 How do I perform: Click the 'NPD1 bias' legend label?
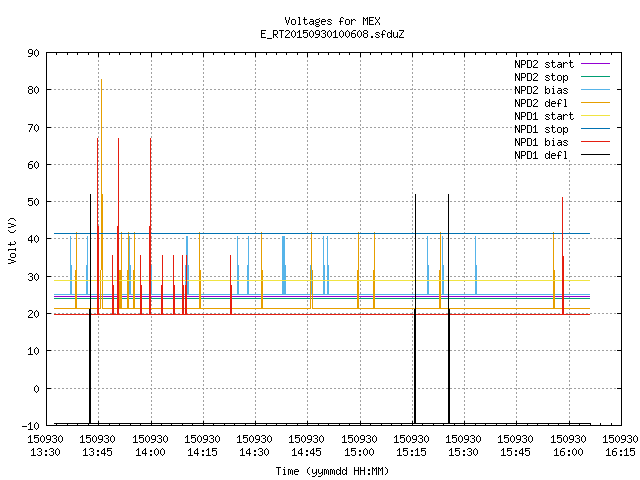click(x=541, y=142)
